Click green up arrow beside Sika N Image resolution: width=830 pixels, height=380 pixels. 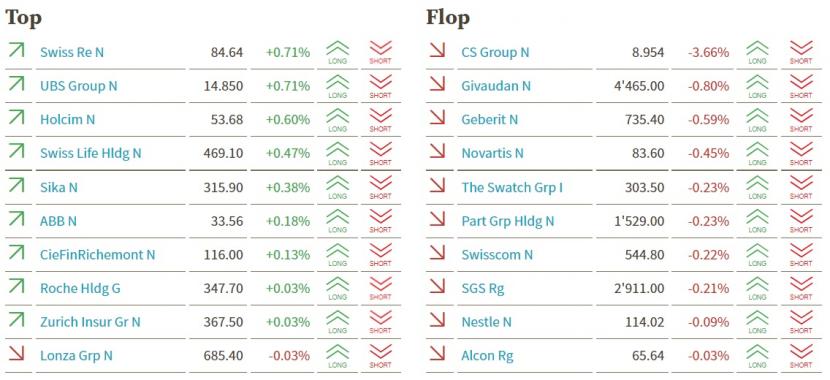point(16,186)
